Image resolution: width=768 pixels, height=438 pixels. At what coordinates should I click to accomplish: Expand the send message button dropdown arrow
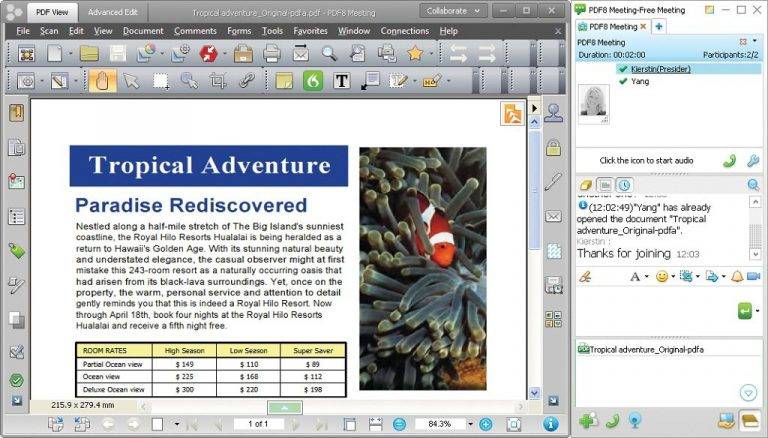click(x=758, y=311)
